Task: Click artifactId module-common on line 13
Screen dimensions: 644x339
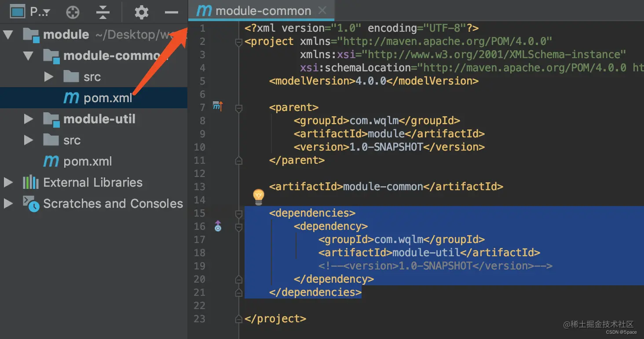Action: pos(386,187)
